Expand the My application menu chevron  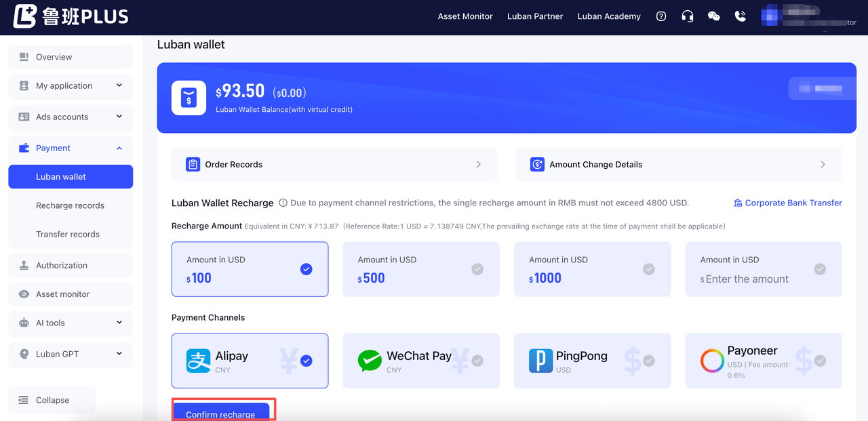(119, 85)
